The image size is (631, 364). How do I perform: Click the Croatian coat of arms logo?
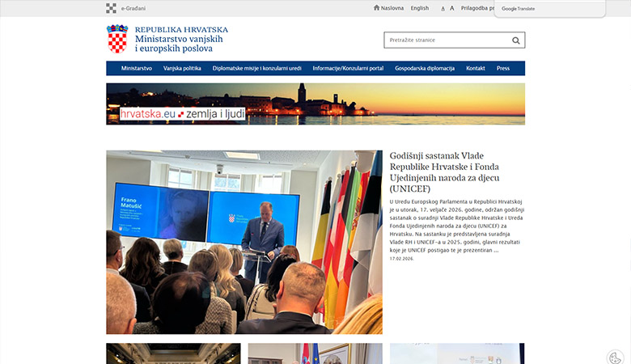[117, 39]
